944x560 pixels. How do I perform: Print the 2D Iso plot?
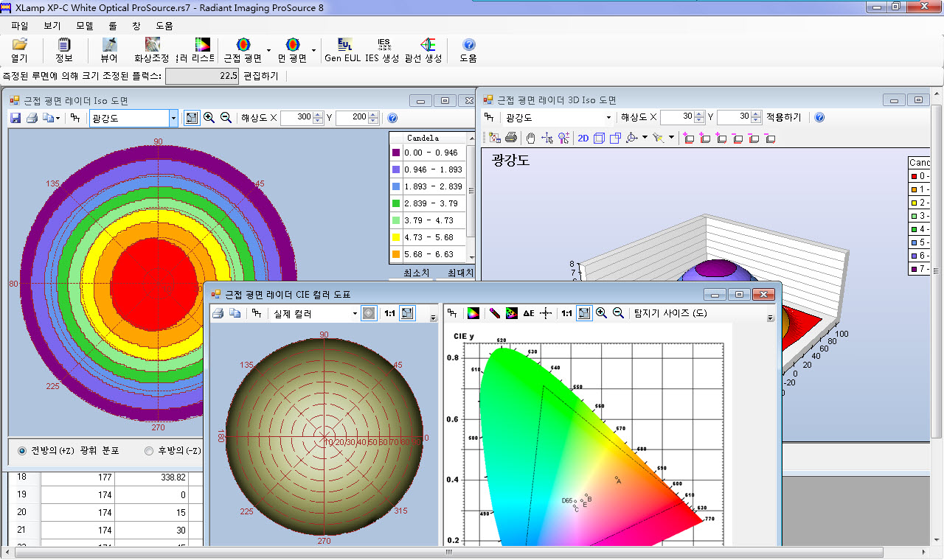point(32,118)
